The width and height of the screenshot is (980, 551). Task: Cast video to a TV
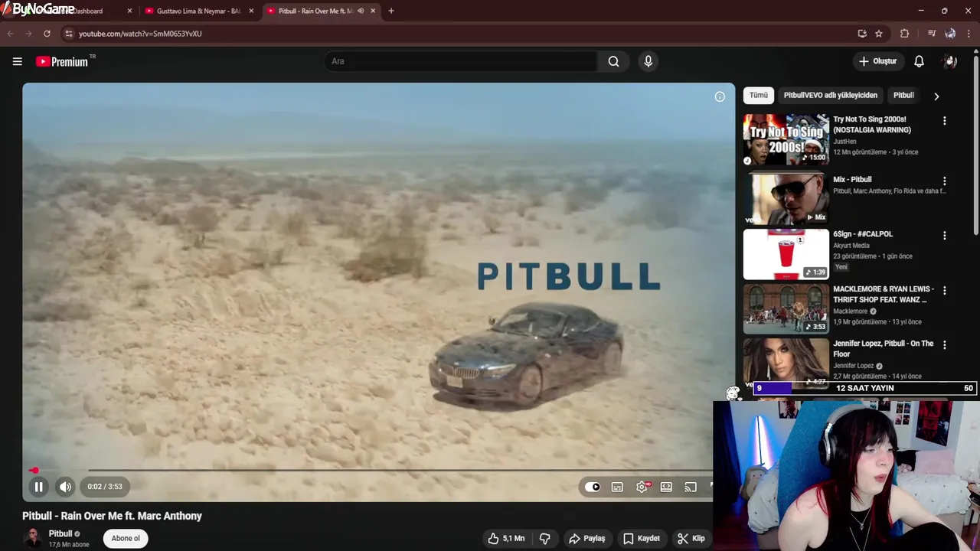[691, 487]
